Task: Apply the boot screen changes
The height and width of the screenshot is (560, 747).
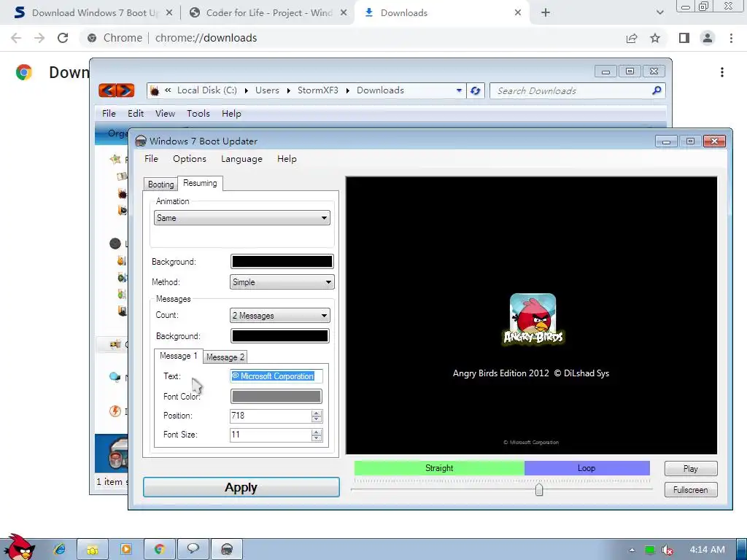Action: click(x=241, y=487)
